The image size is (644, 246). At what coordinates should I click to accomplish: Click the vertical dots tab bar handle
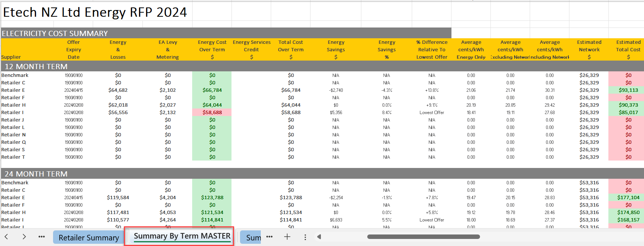tap(305, 237)
